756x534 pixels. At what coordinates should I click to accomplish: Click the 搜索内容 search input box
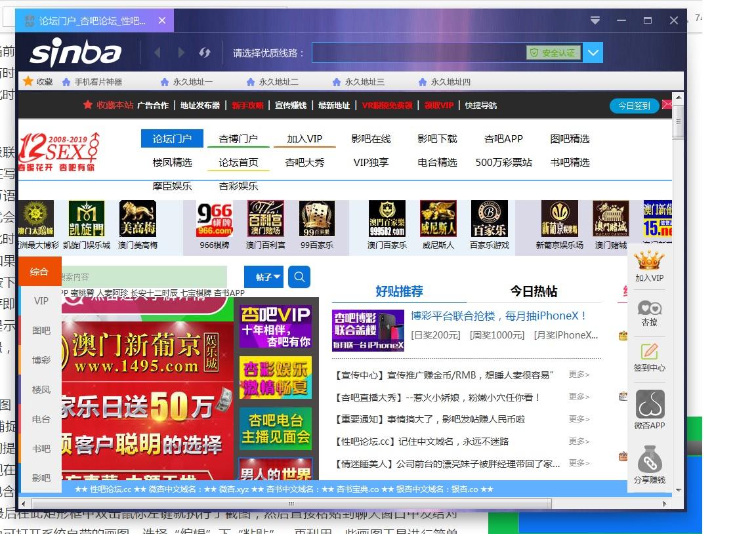[144, 277]
